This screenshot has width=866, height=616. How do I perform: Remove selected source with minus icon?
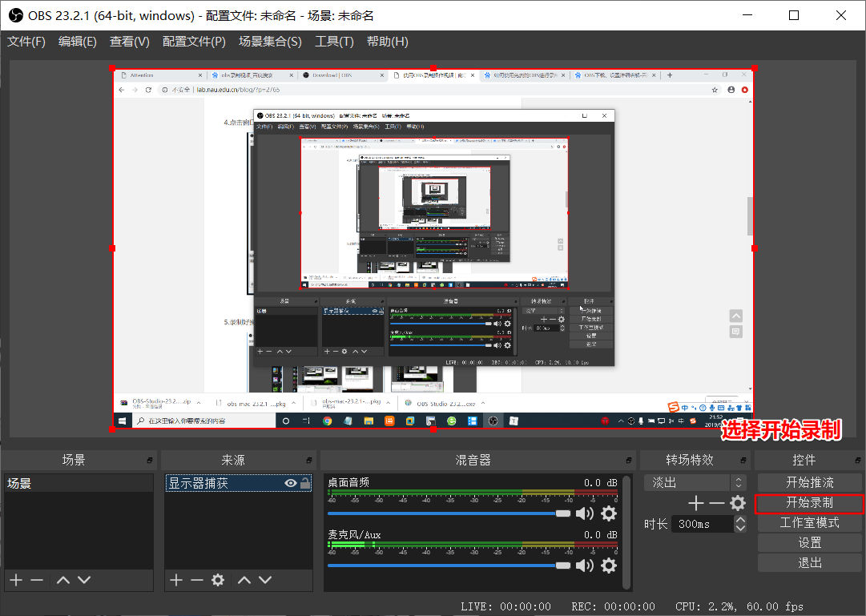tap(196, 580)
